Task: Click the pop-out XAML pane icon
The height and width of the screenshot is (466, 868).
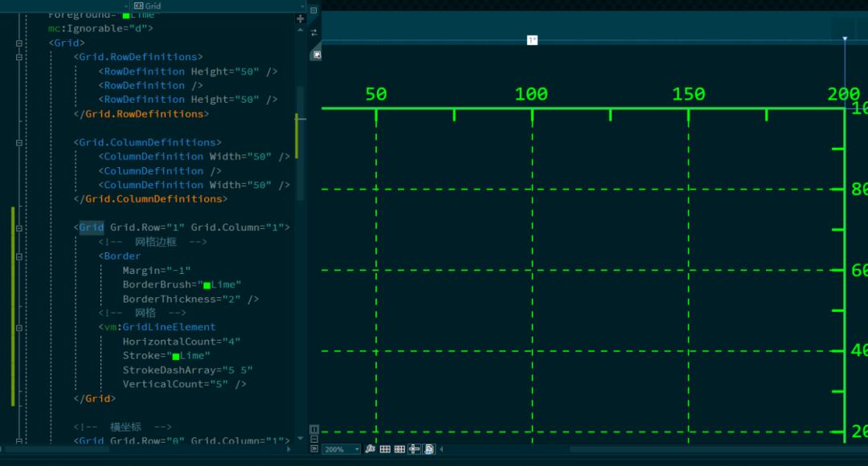Action: [317, 55]
